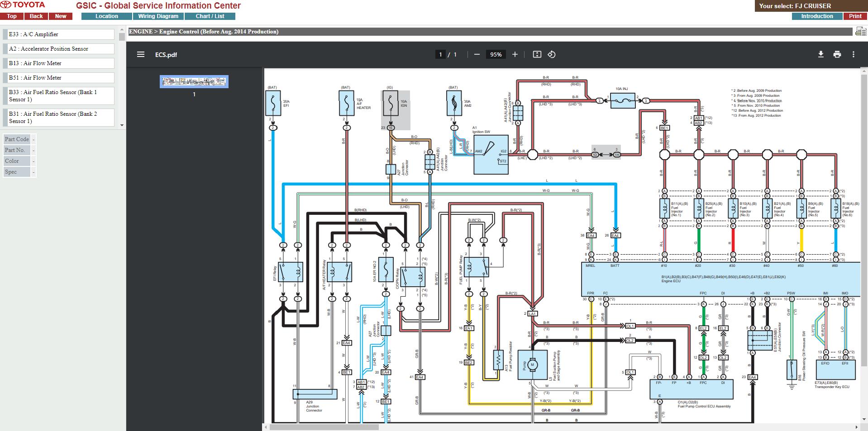
Task: Zoom in the PDF with plus icon
Action: 515,54
